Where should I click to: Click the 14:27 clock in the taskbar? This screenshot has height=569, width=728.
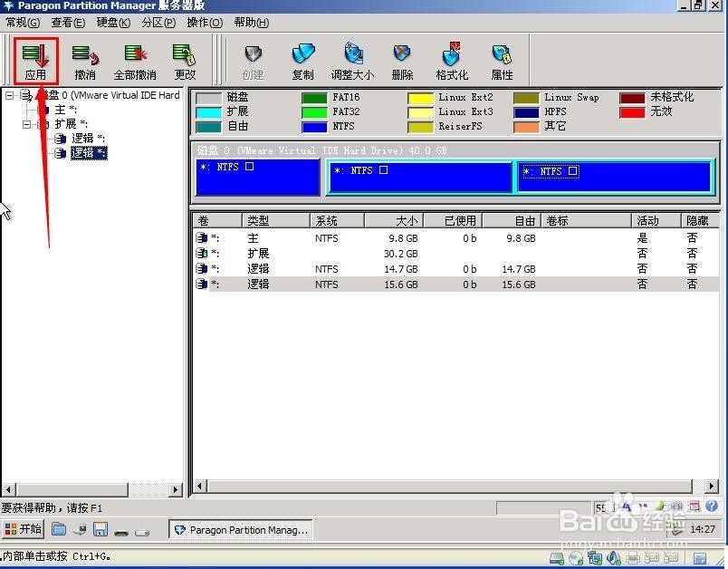pyautogui.click(x=703, y=529)
